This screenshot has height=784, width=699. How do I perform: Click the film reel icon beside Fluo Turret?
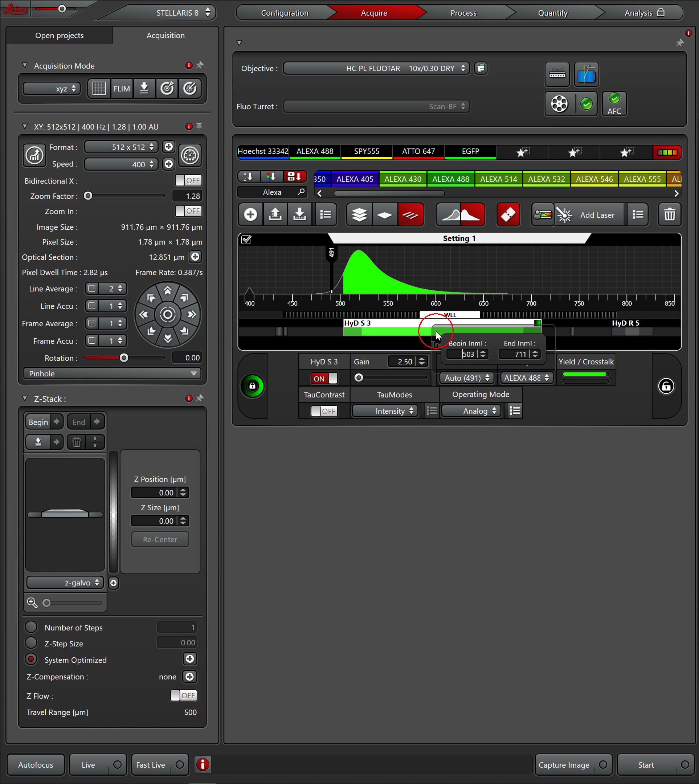point(559,104)
